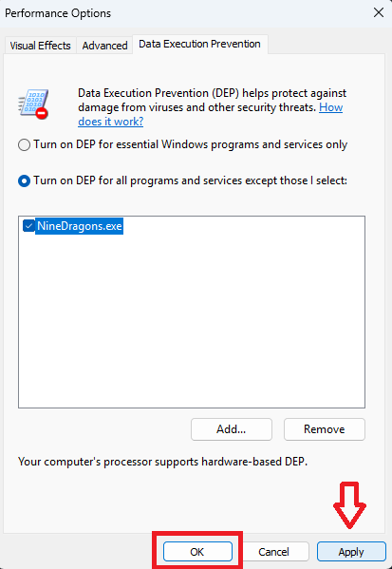Click the Add... button
The image size is (392, 569).
click(232, 429)
